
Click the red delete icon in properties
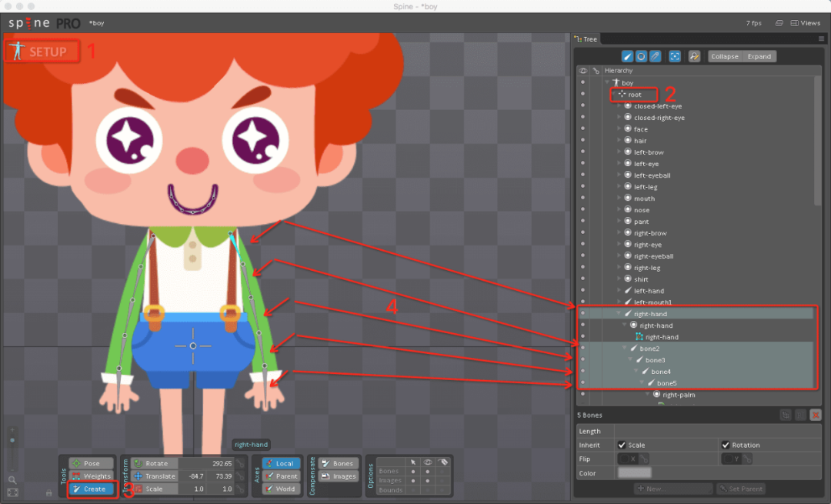816,415
